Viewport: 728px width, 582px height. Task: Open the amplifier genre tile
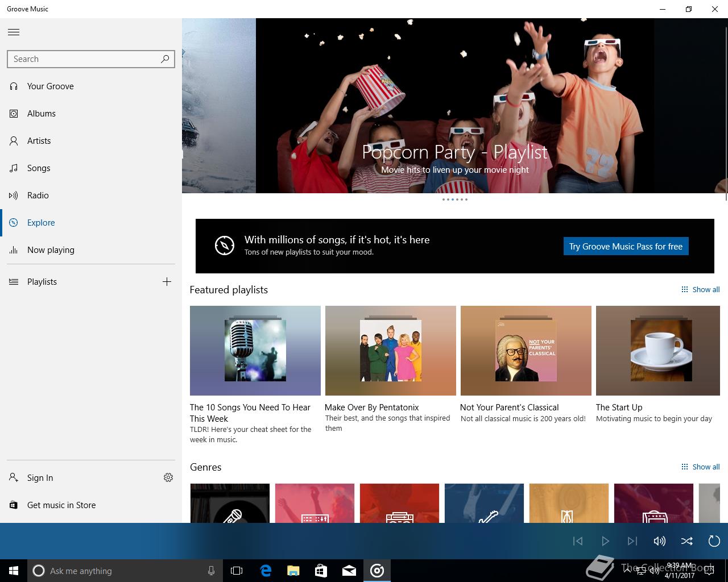coord(653,503)
